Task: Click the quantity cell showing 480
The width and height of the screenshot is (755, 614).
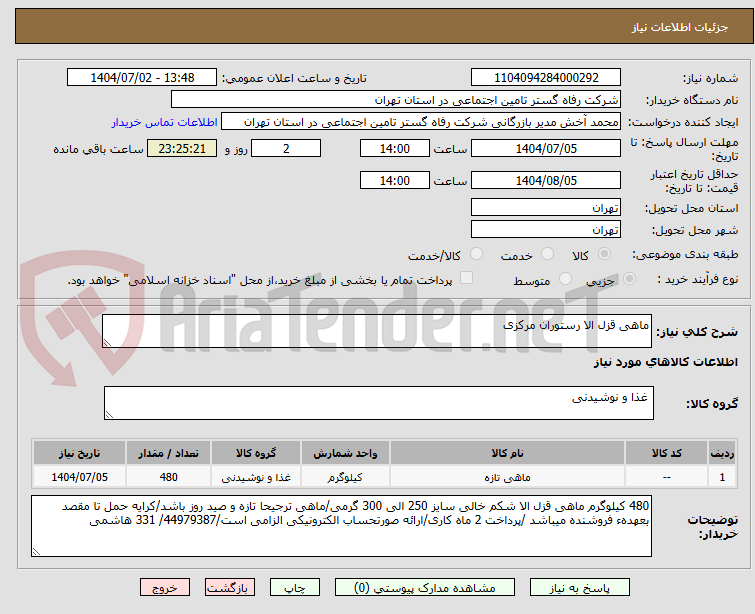Action: (x=168, y=477)
